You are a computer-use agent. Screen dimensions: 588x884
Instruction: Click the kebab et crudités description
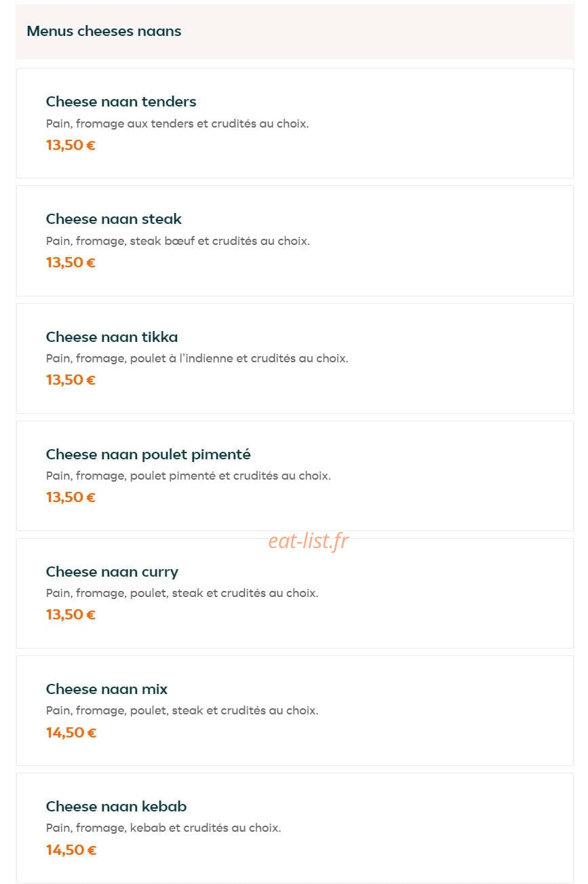point(163,828)
